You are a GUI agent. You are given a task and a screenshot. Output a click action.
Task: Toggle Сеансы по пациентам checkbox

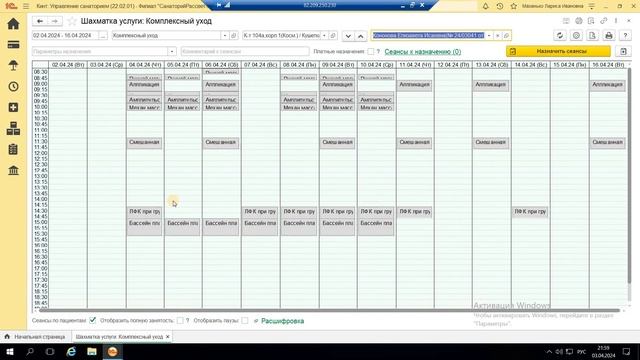click(93, 320)
